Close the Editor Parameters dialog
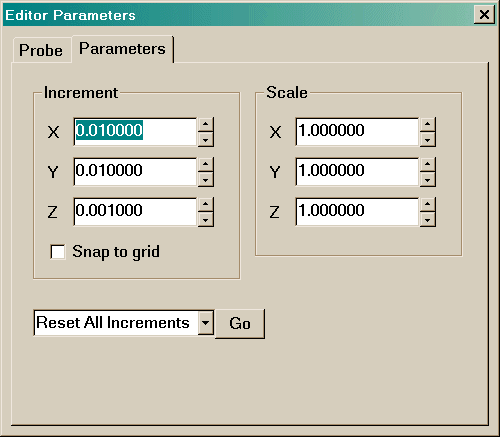The height and width of the screenshot is (437, 500). (x=484, y=15)
